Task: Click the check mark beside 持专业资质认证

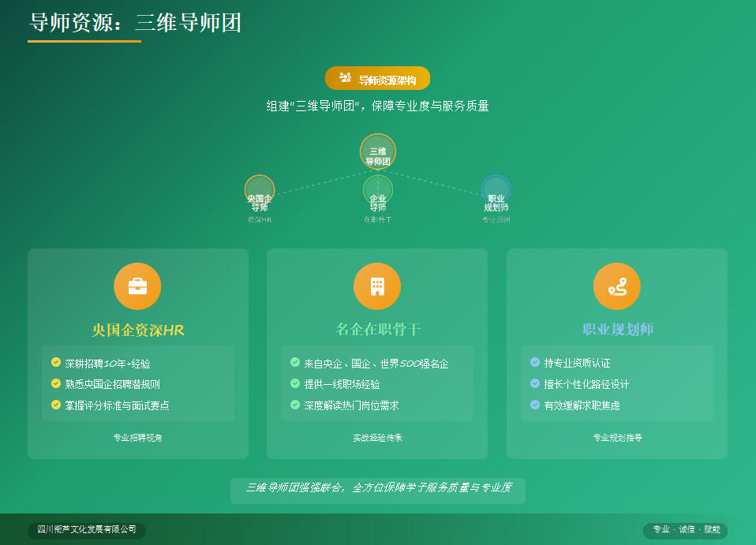Action: (535, 363)
